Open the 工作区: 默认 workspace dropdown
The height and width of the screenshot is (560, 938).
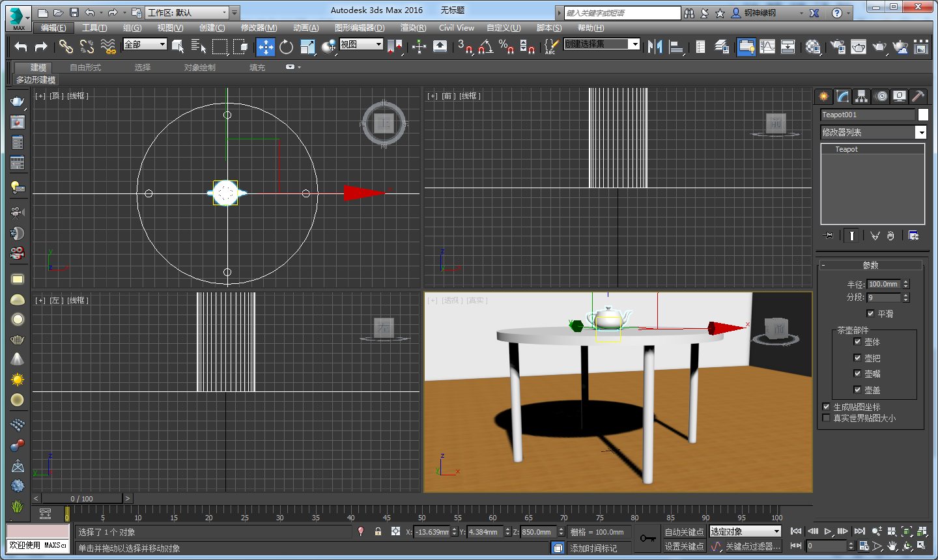188,12
